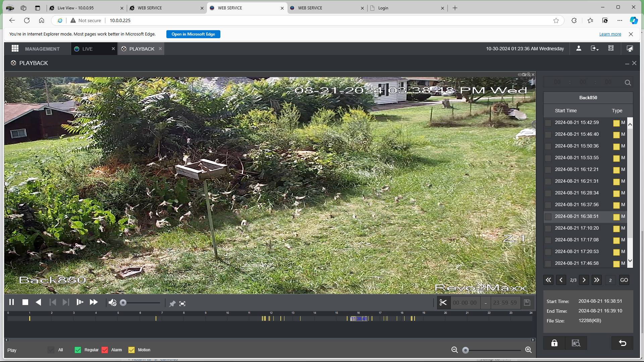Click the lock file icon
Screen dimensions: 644x362
(554, 343)
